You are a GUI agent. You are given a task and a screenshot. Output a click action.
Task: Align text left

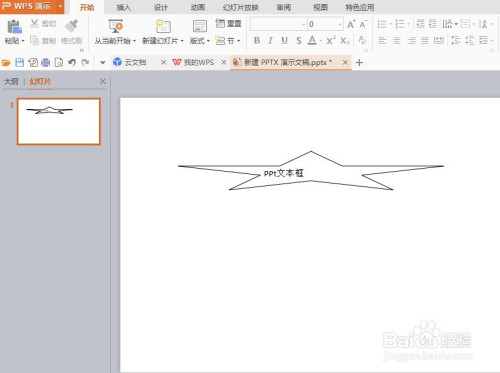382,41
